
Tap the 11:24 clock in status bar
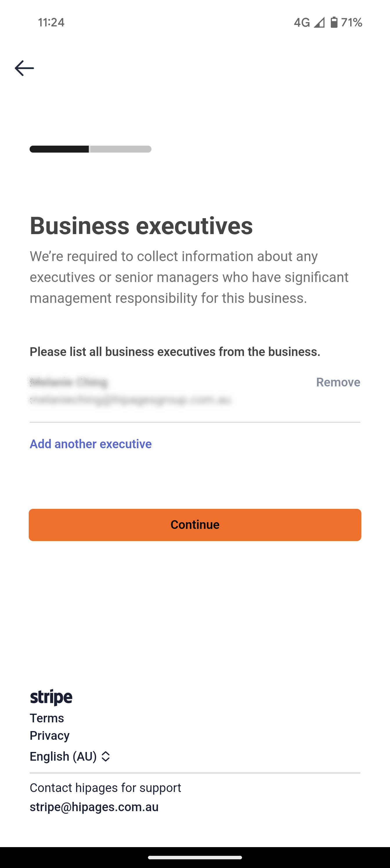point(51,23)
